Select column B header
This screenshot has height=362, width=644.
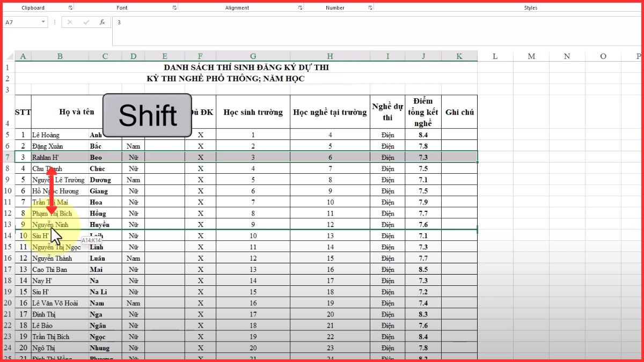click(x=60, y=56)
